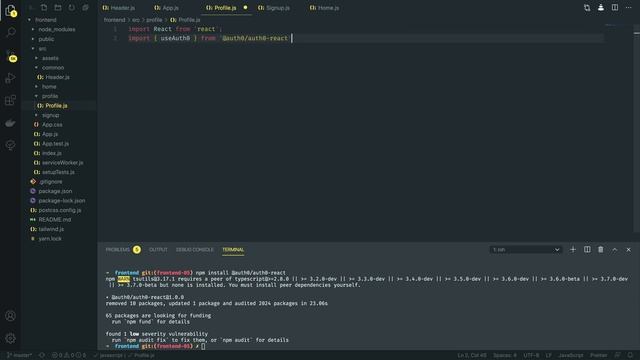Click the master branch indicator in status bar
The height and width of the screenshot is (360, 640).
19,356
